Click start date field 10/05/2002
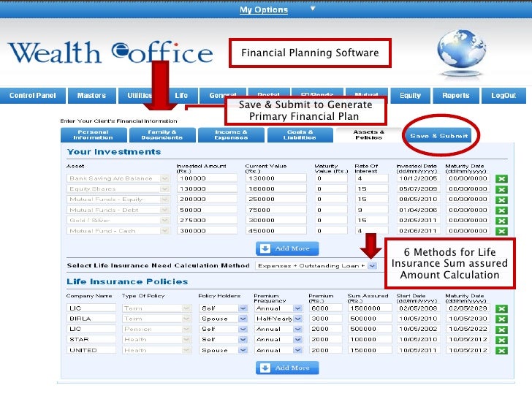 click(418, 329)
